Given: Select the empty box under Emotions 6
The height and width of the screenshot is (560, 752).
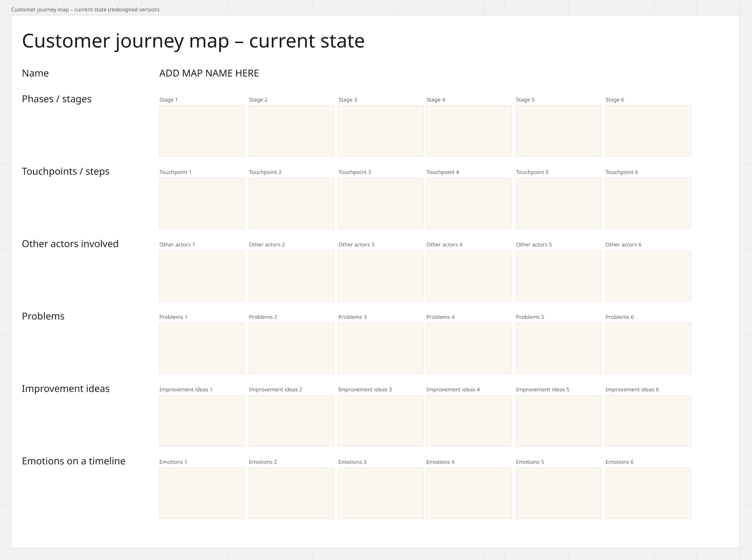Looking at the screenshot, I should pyautogui.click(x=648, y=493).
